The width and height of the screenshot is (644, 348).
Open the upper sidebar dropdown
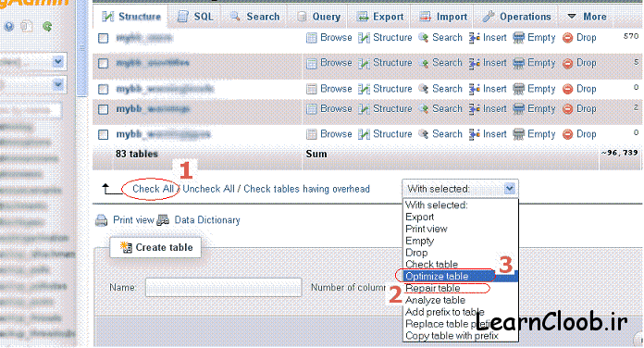(58, 62)
